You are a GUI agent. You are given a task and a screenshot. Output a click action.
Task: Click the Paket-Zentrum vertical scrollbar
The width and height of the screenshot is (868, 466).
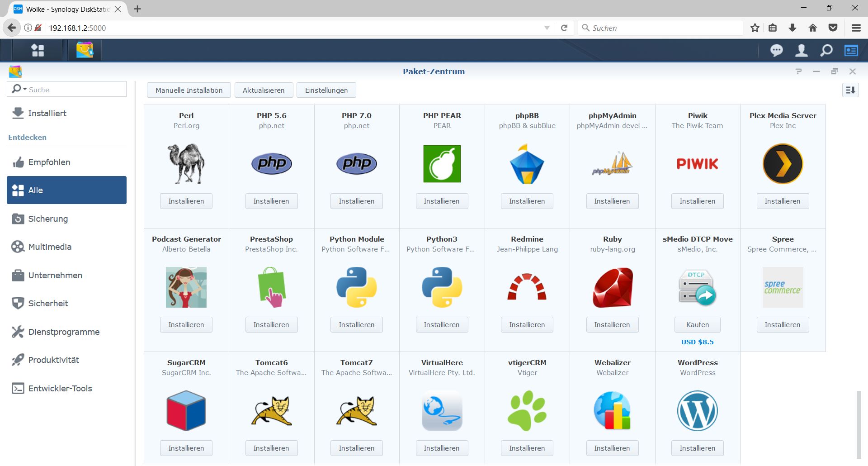tap(859, 425)
